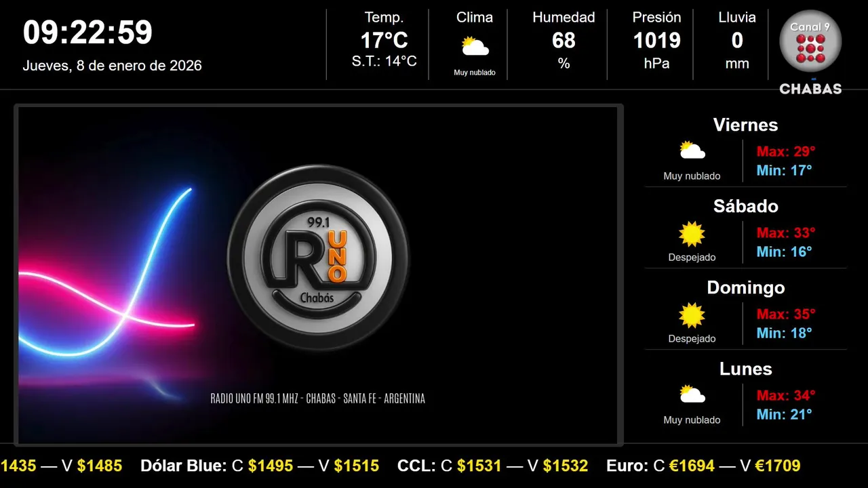868x488 pixels.
Task: Click Euro sell price €1709
Action: 778,466
